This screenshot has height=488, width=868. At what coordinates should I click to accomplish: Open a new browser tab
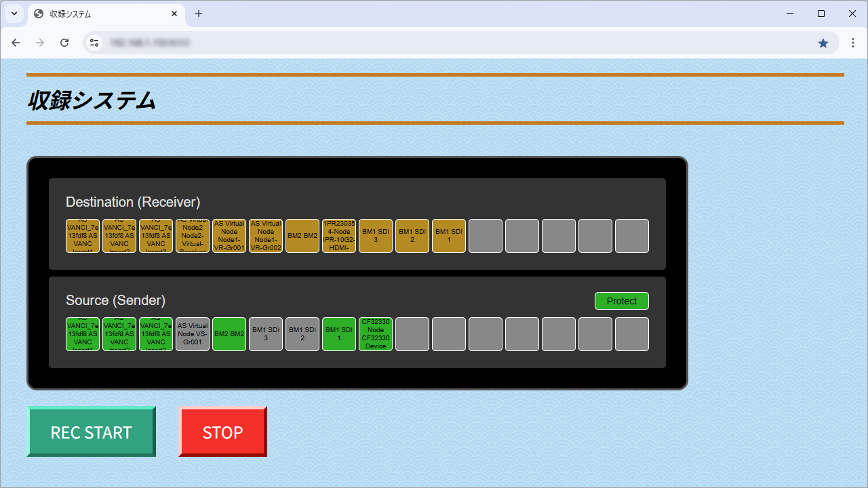click(x=199, y=14)
